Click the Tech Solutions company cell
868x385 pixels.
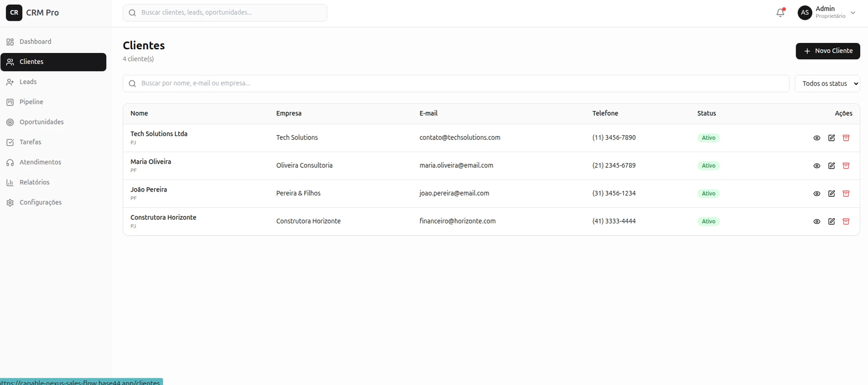point(297,137)
